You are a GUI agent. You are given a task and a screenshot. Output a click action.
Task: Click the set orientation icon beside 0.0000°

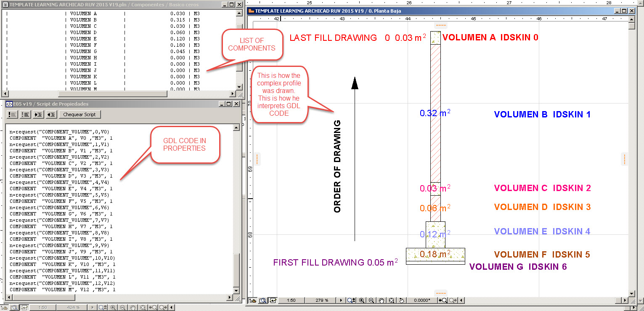pyautogui.click(x=402, y=300)
